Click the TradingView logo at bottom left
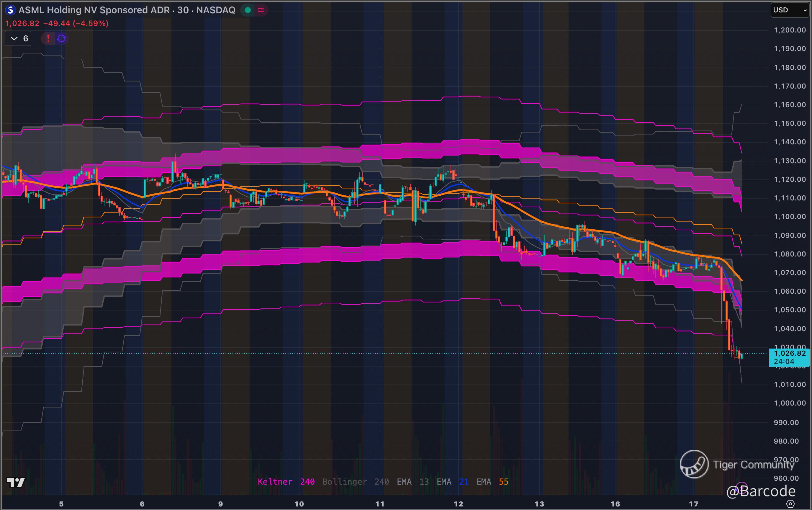The width and height of the screenshot is (812, 510). pos(16,482)
